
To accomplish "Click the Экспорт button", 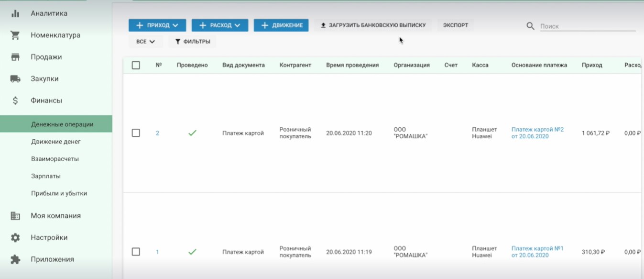I will point(456,25).
